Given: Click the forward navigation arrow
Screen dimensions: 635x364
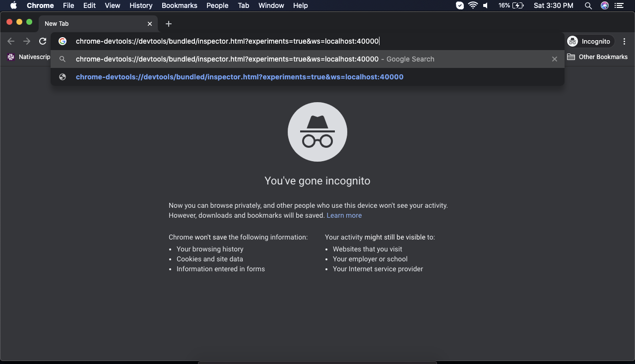Looking at the screenshot, I should [x=26, y=41].
